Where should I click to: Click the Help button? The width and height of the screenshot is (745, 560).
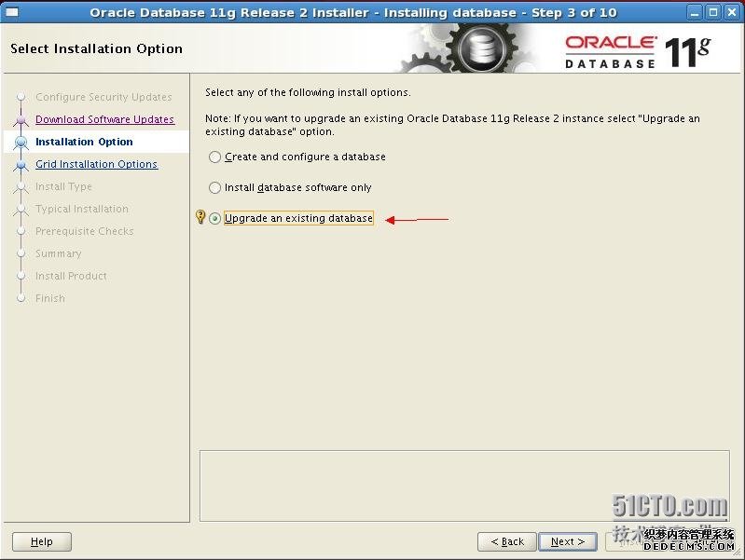pyautogui.click(x=42, y=541)
